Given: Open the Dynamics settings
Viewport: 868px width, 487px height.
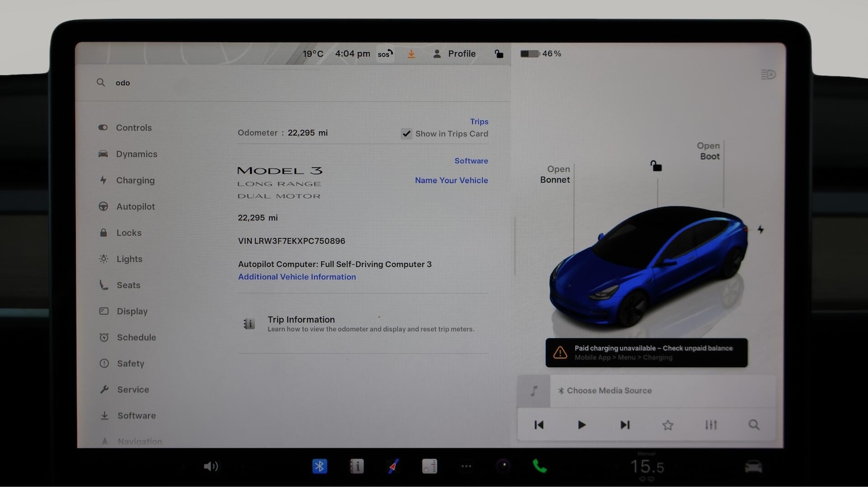Looking at the screenshot, I should coord(128,154).
